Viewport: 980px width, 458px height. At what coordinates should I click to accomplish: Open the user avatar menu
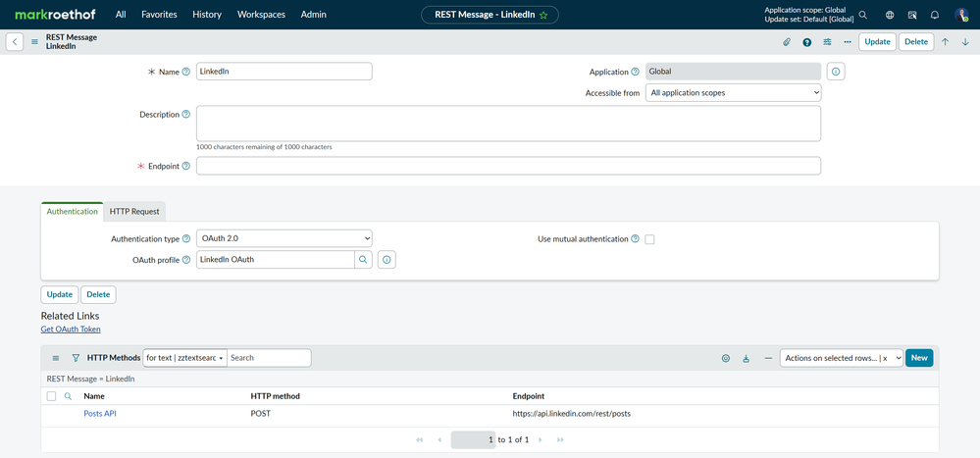tap(962, 15)
